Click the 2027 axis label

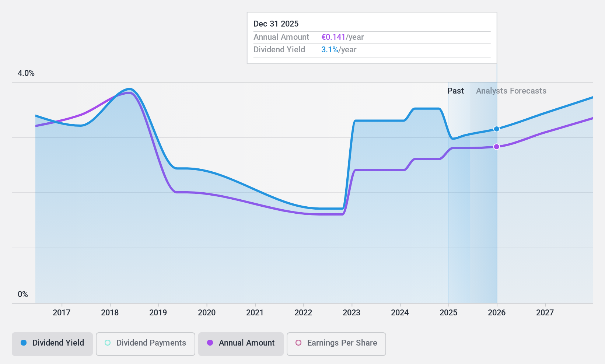click(x=545, y=313)
